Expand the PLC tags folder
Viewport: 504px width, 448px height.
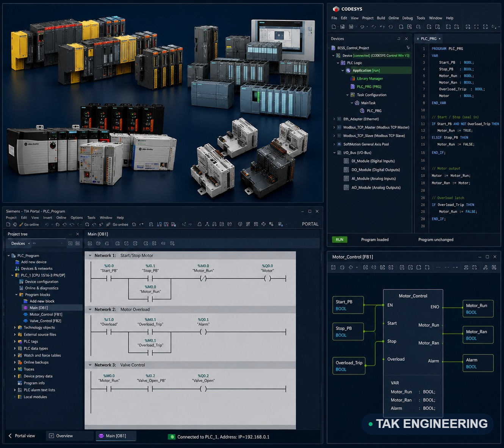[x=15, y=342]
